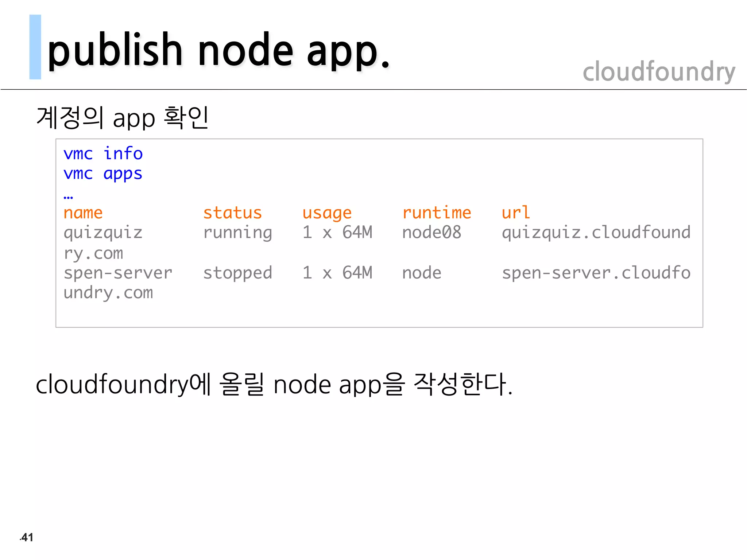Click the blue accent bar beside the title
Viewport: 747px width, 560px height.
click(35, 47)
